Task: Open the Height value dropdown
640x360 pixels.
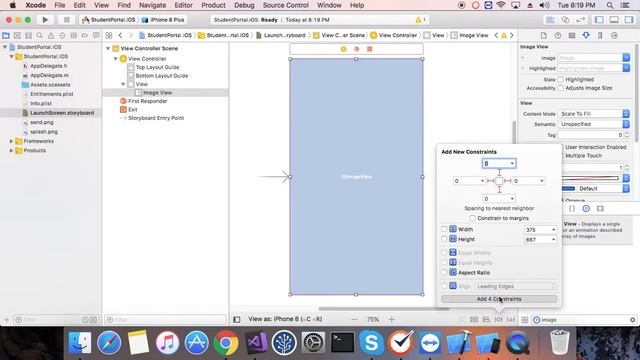Action: click(x=553, y=240)
